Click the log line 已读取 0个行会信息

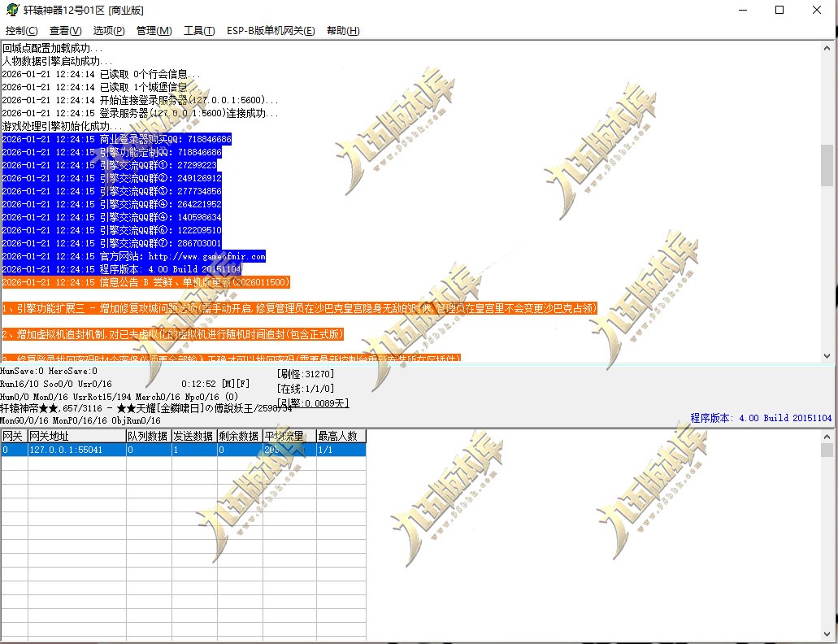[101, 74]
